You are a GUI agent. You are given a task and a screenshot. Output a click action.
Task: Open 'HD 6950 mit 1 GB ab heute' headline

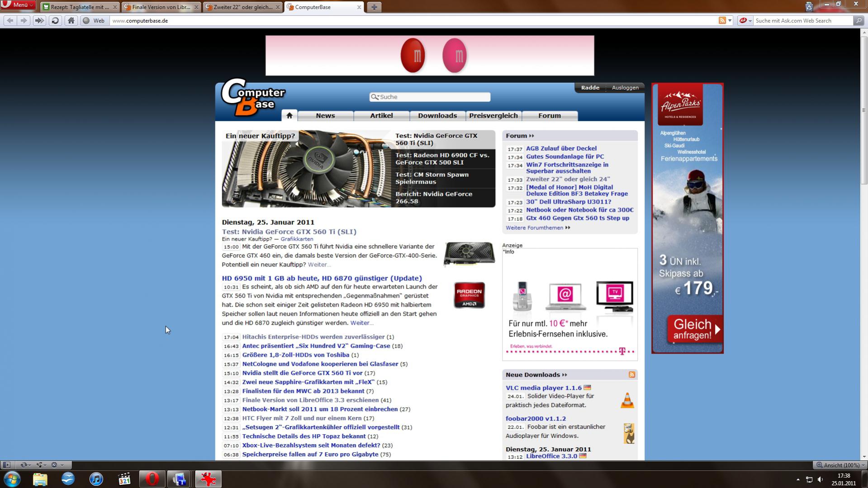pyautogui.click(x=322, y=278)
